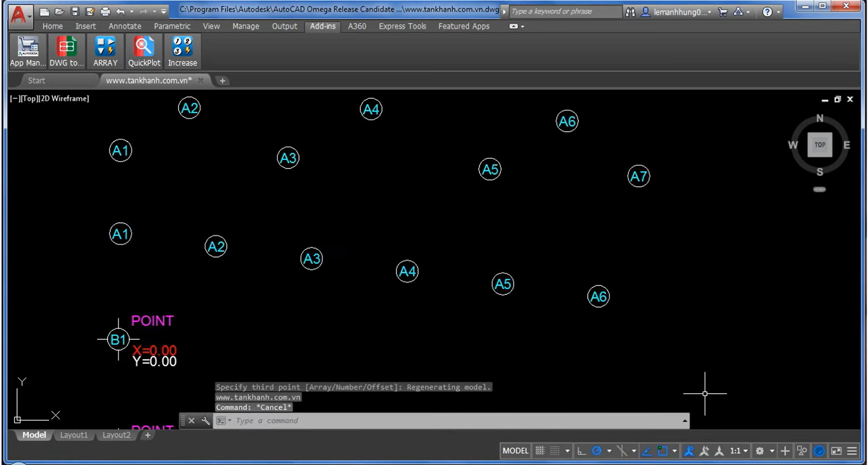Open the Customization hamburger menu in status bar
The height and width of the screenshot is (465, 868).
pyautogui.click(x=852, y=451)
